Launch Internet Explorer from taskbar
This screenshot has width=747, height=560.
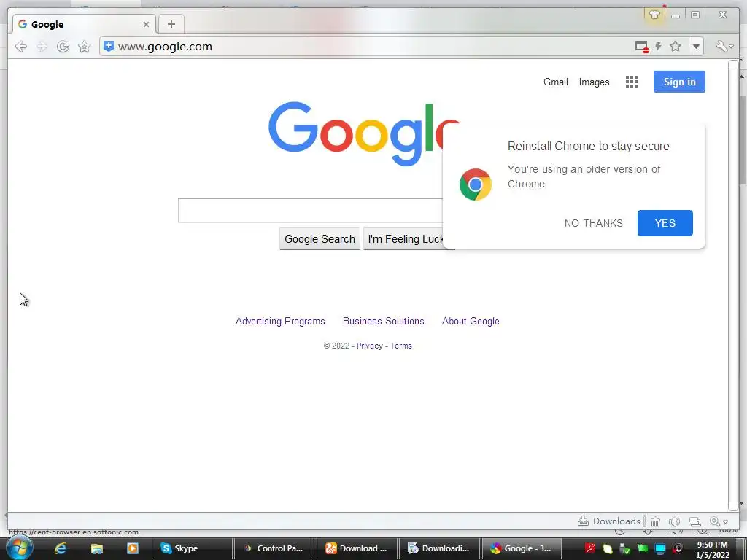pyautogui.click(x=61, y=548)
